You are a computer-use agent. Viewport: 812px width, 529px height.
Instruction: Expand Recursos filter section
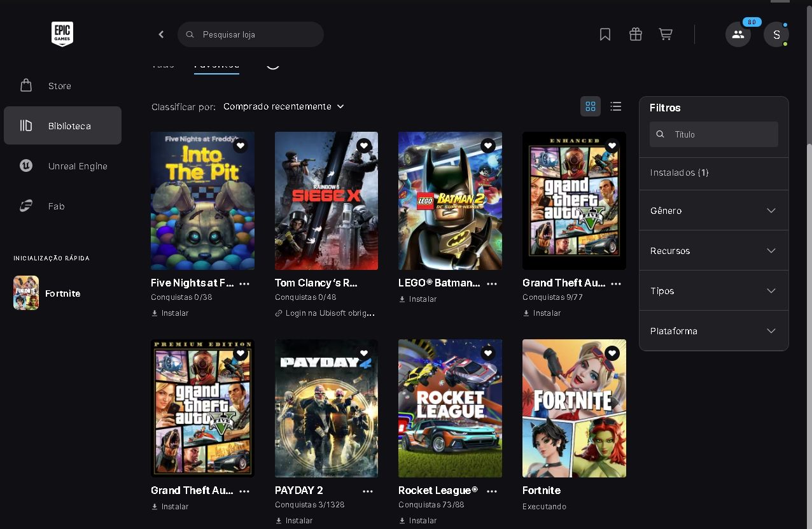click(713, 250)
